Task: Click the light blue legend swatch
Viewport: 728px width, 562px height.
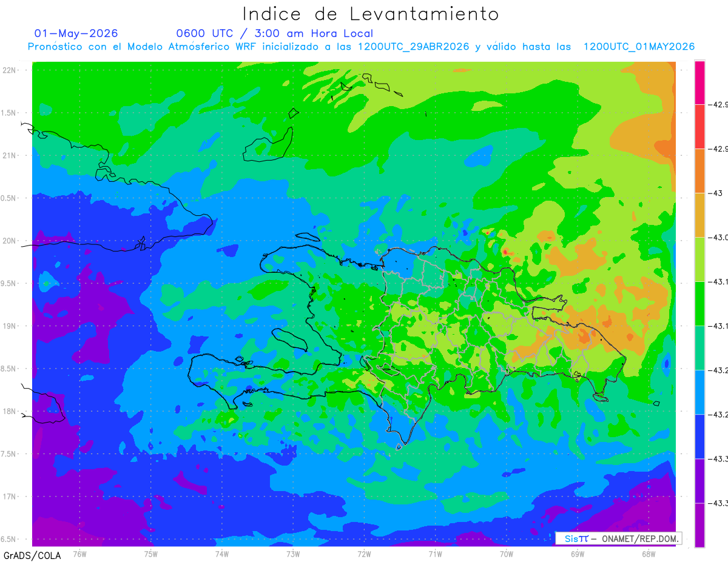Action: (699, 392)
